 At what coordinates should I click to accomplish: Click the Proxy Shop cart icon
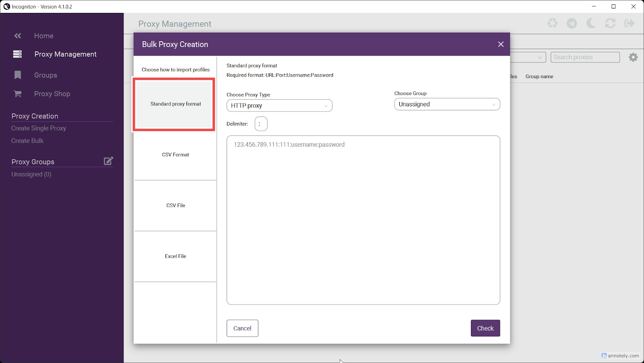pyautogui.click(x=18, y=93)
